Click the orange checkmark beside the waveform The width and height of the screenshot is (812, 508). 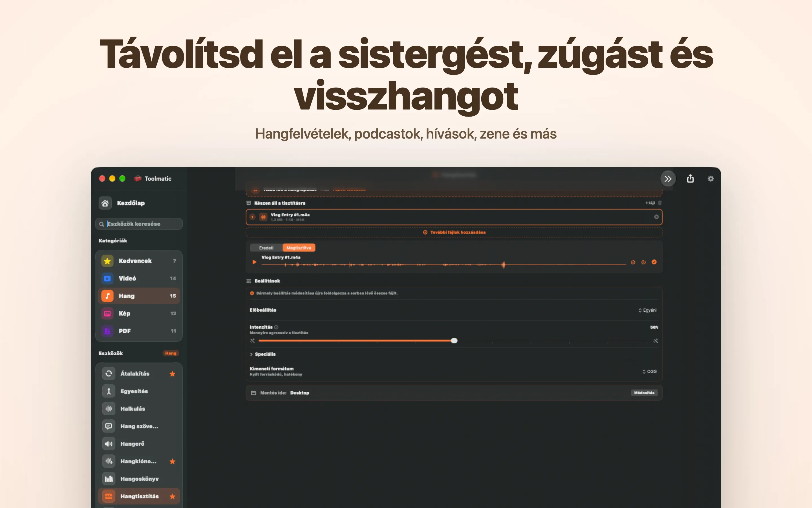[654, 262]
